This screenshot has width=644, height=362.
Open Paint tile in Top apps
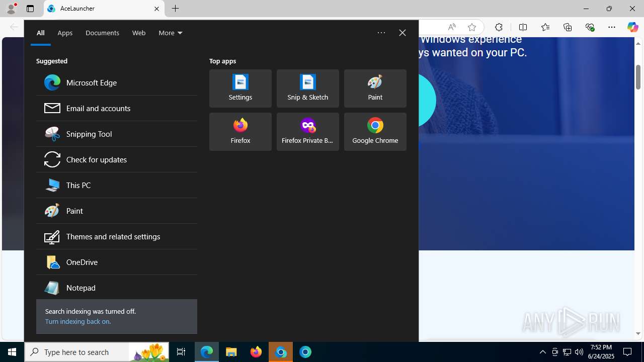click(375, 88)
